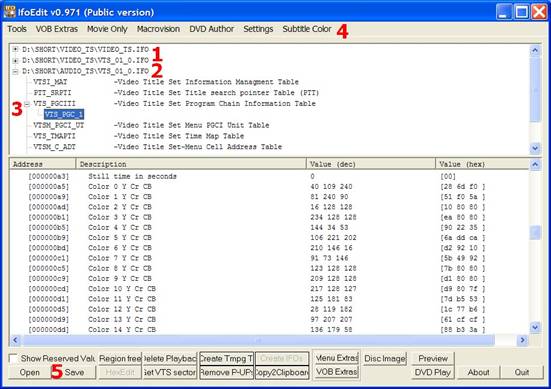Viewport: 551px width, 389px height.
Task: Open the Subtitle Color menu
Action: 307,29
